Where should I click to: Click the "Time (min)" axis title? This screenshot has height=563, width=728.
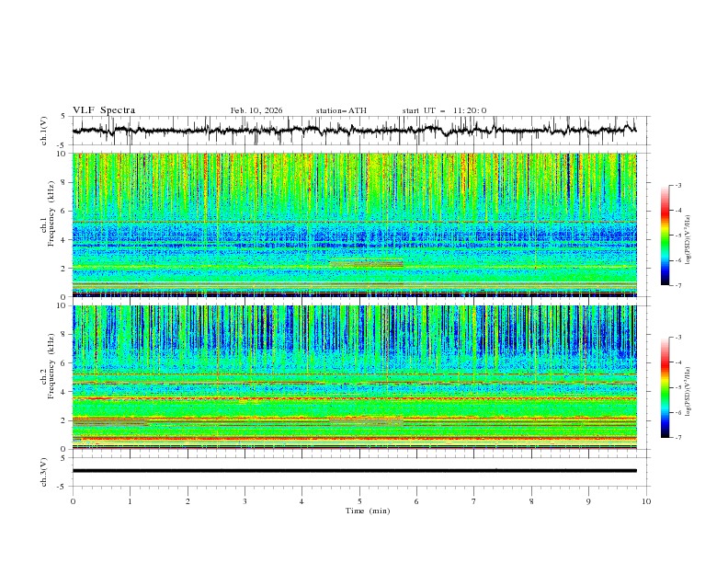pyautogui.click(x=368, y=511)
